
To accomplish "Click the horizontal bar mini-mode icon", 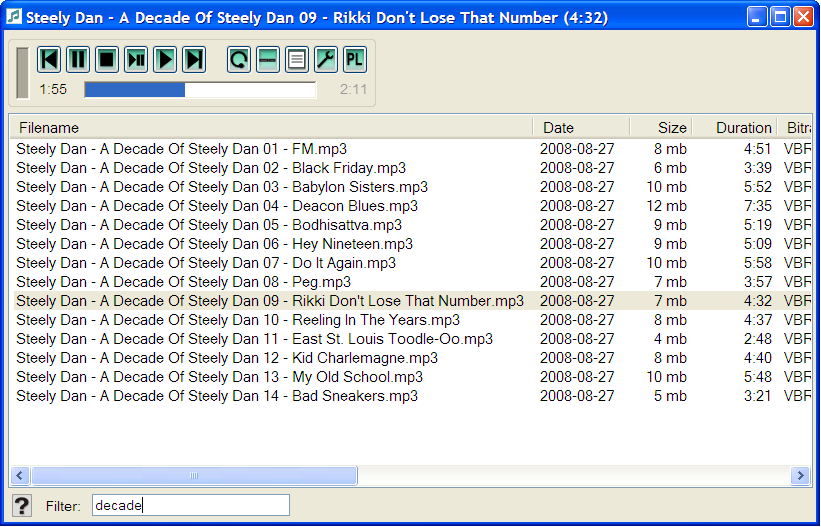I will [x=268, y=59].
